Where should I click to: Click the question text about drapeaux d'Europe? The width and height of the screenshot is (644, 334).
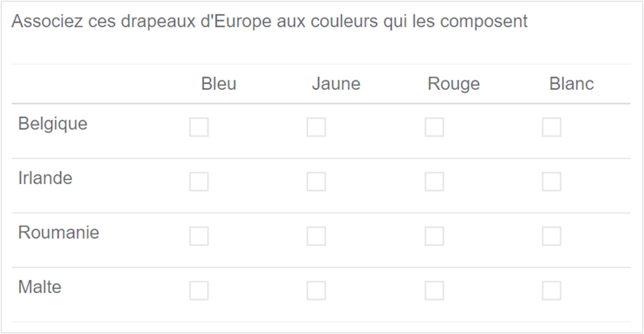(269, 21)
